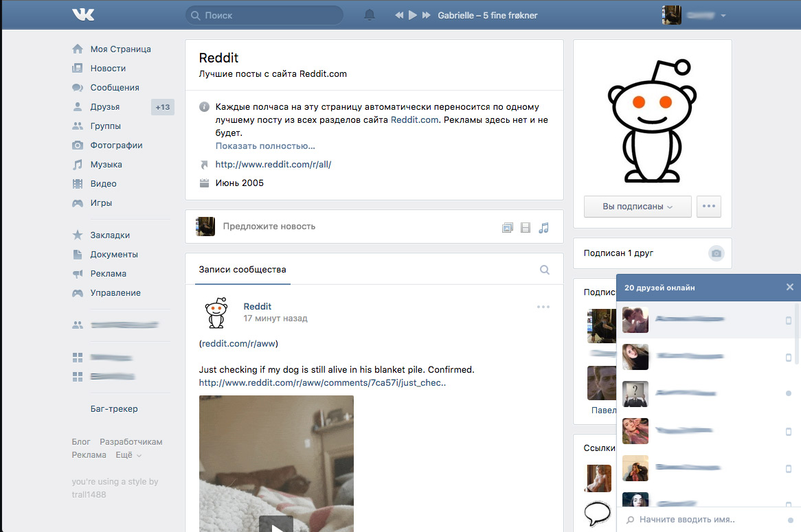Screen dimensions: 801x532
Task: Search community wall posts magnifier icon
Action: tap(545, 270)
